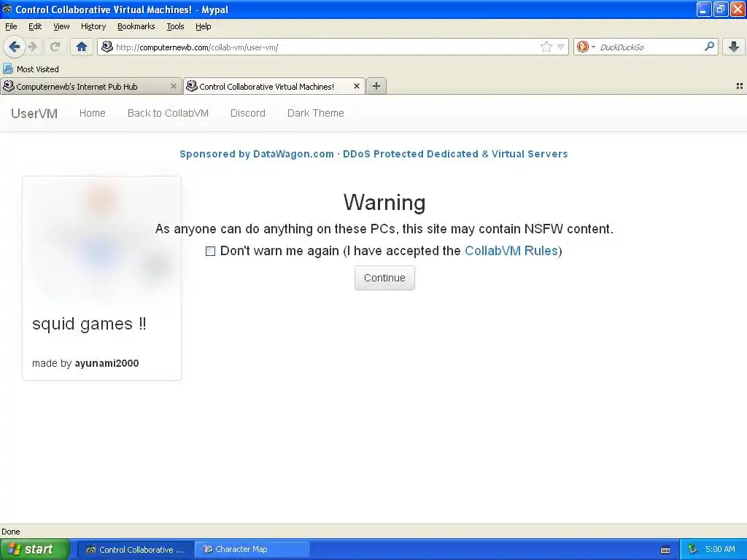Restore down the Mypal window

(x=720, y=9)
